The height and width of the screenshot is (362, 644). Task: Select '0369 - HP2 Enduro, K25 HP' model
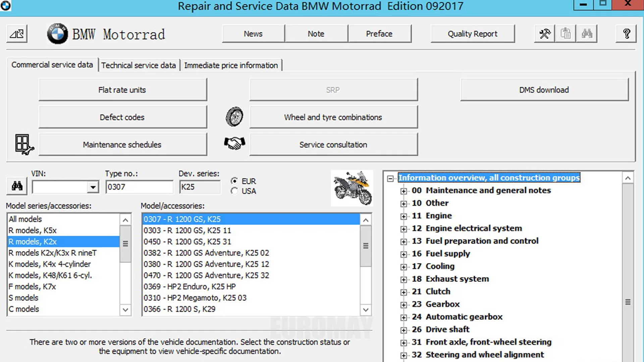tap(251, 287)
